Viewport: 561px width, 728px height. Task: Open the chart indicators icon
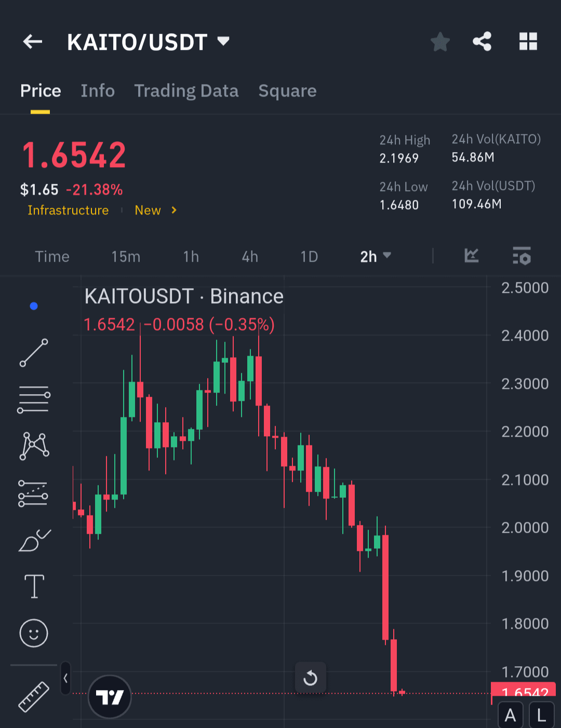coord(471,255)
